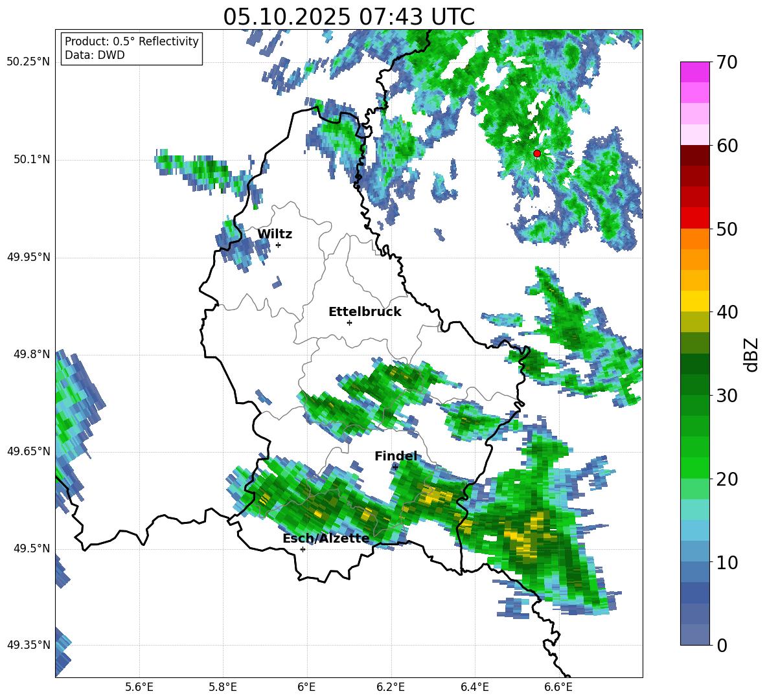Click the 10 tick on the colorbar
767x700 pixels.
click(727, 562)
